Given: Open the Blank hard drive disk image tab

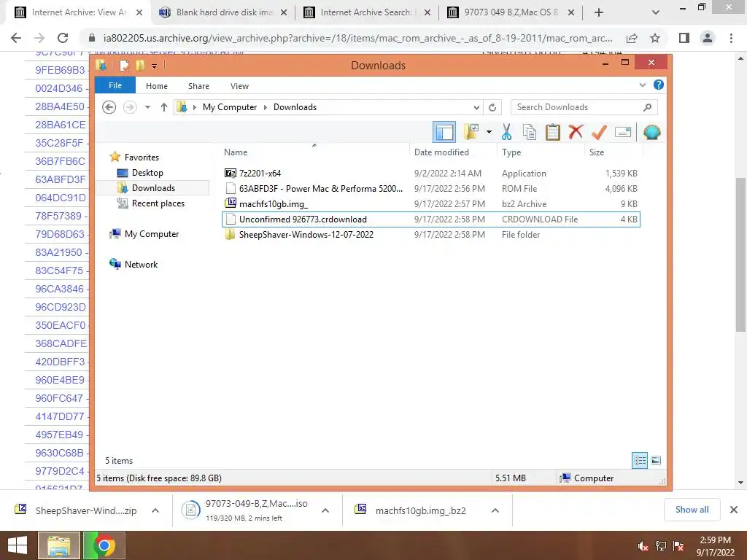Looking at the screenshot, I should pos(223,12).
